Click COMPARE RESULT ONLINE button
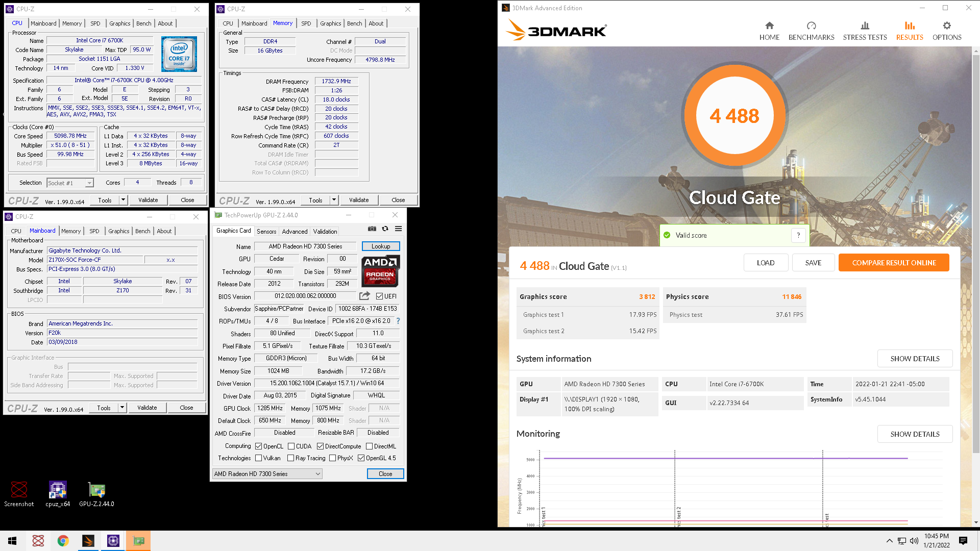This screenshot has width=980, height=551. click(x=894, y=263)
